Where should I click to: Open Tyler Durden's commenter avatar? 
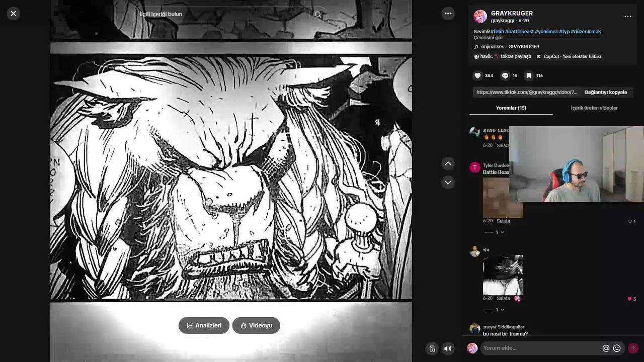[474, 167]
